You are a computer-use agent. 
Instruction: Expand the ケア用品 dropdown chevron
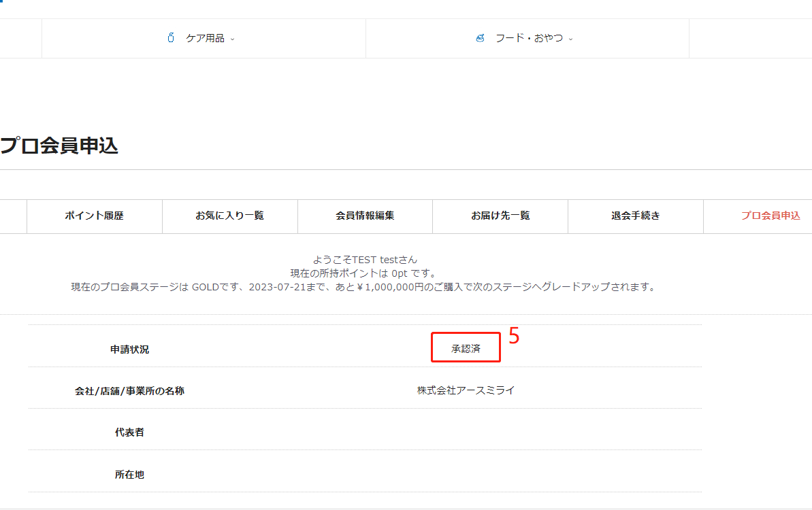point(232,39)
